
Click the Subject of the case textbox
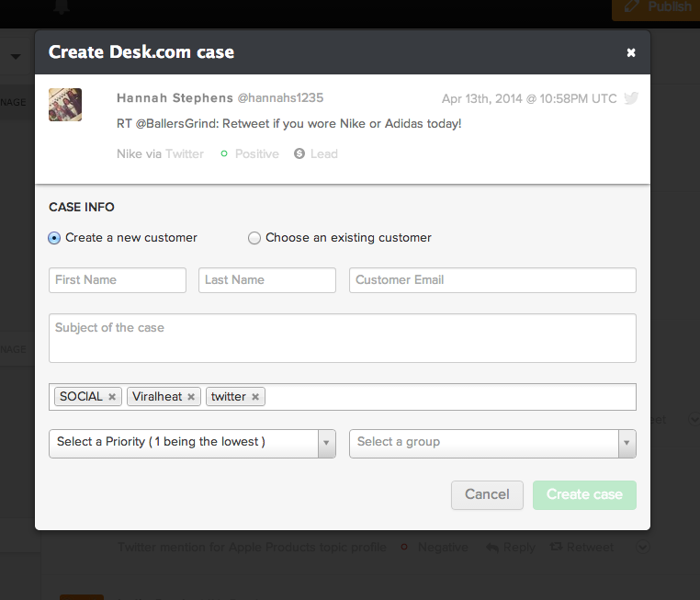342,338
